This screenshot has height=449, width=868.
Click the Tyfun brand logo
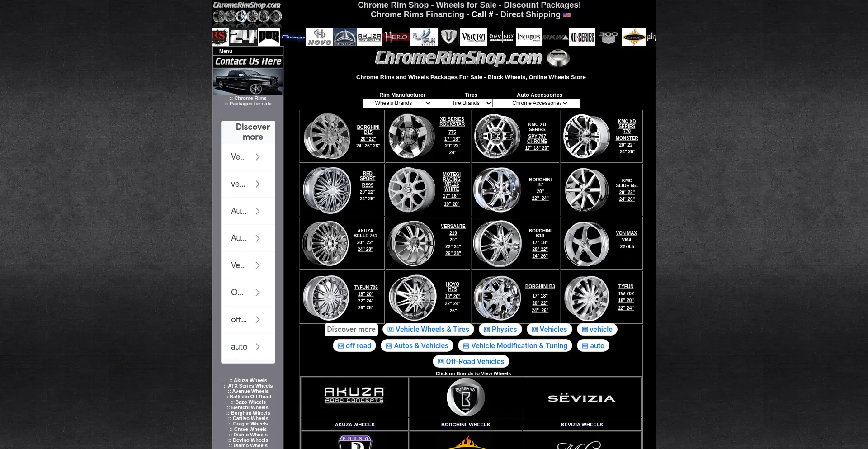click(x=425, y=37)
